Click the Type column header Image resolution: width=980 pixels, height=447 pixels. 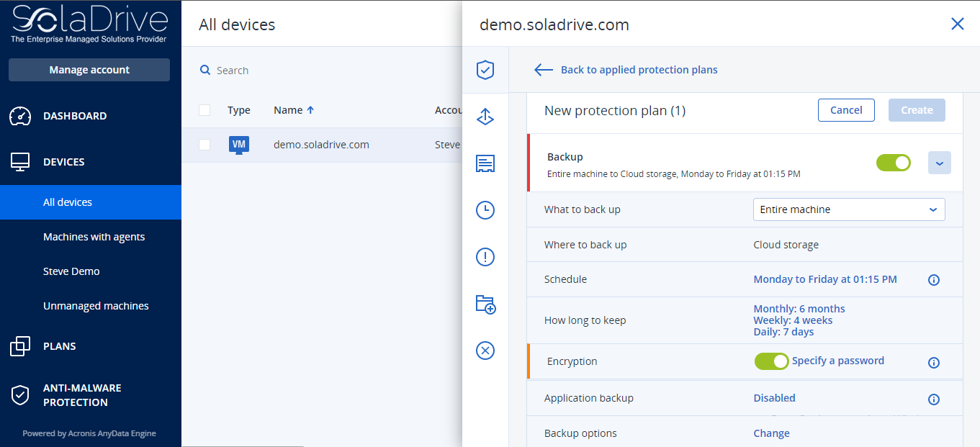click(x=239, y=110)
